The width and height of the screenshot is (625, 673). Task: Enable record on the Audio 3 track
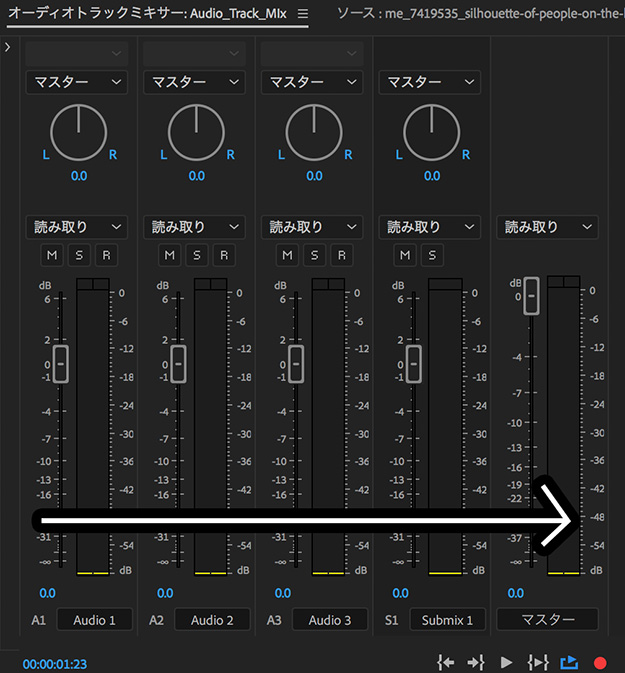coord(343,255)
